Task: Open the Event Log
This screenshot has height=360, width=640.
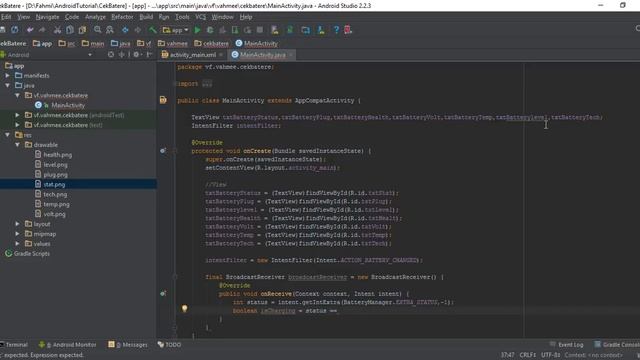Action: point(567,344)
